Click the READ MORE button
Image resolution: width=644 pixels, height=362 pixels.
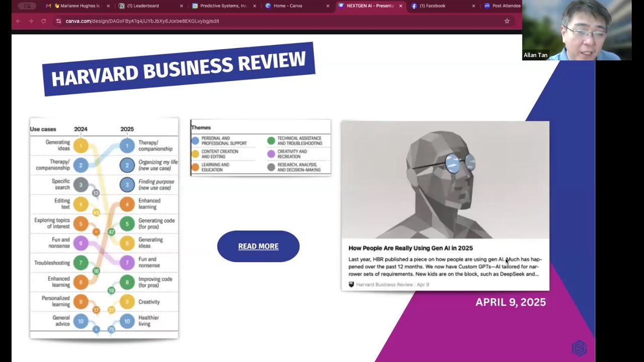point(258,246)
